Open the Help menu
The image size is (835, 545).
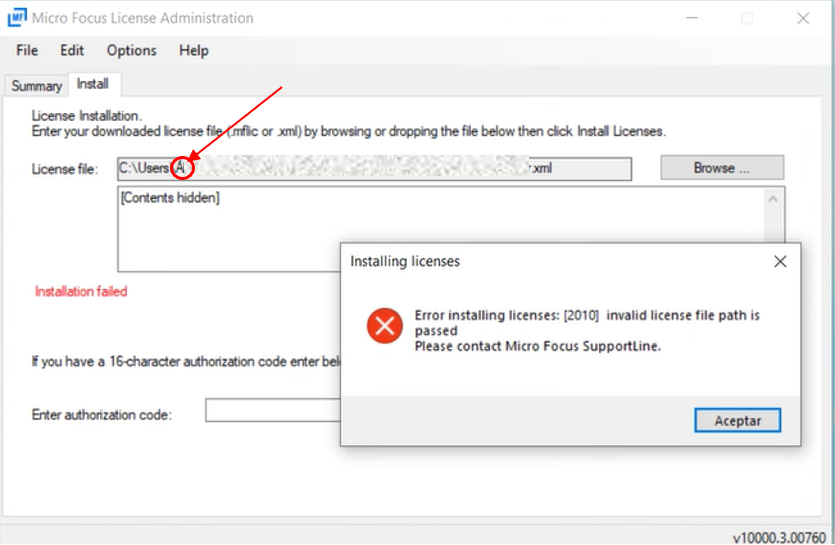(x=193, y=50)
